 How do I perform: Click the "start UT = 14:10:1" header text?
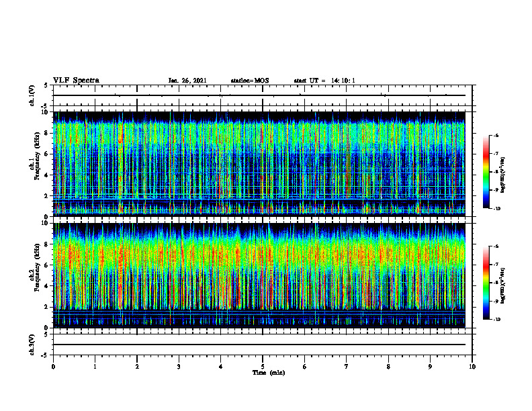pos(324,81)
